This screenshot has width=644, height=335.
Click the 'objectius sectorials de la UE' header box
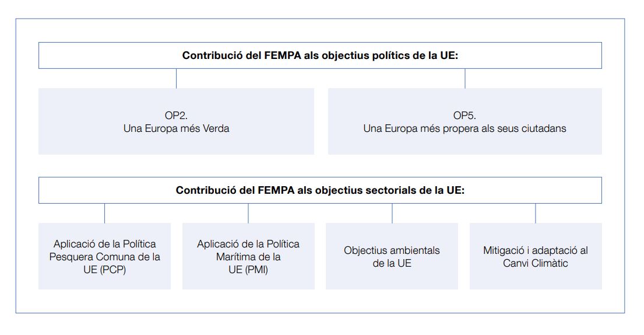click(x=320, y=190)
